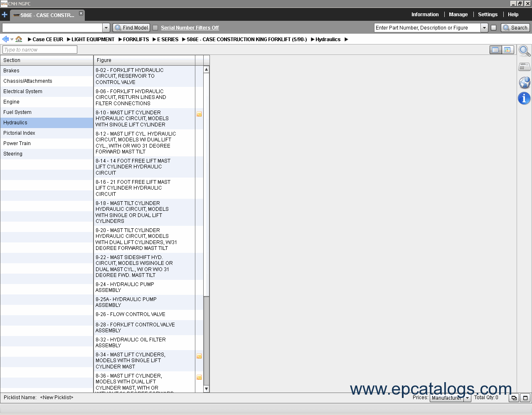Open the back-history dropdown arrow
532x415 pixels.
12,40
